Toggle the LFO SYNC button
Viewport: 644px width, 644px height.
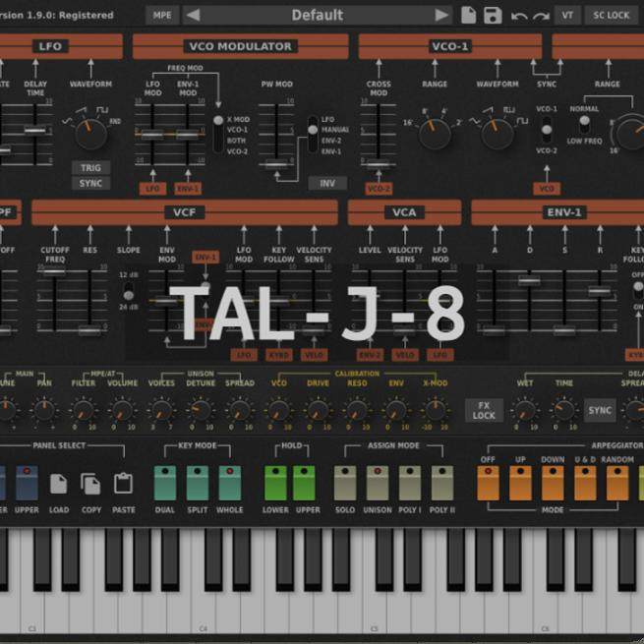(90, 183)
